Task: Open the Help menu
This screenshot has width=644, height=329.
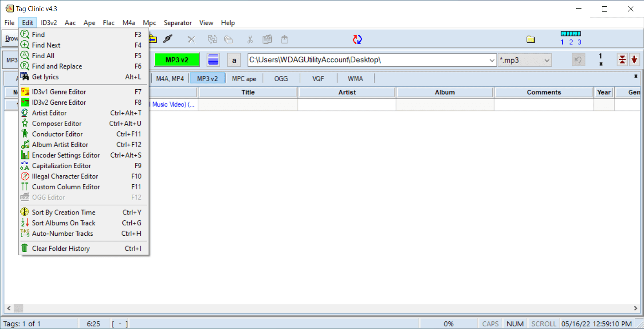Action: pos(228,23)
